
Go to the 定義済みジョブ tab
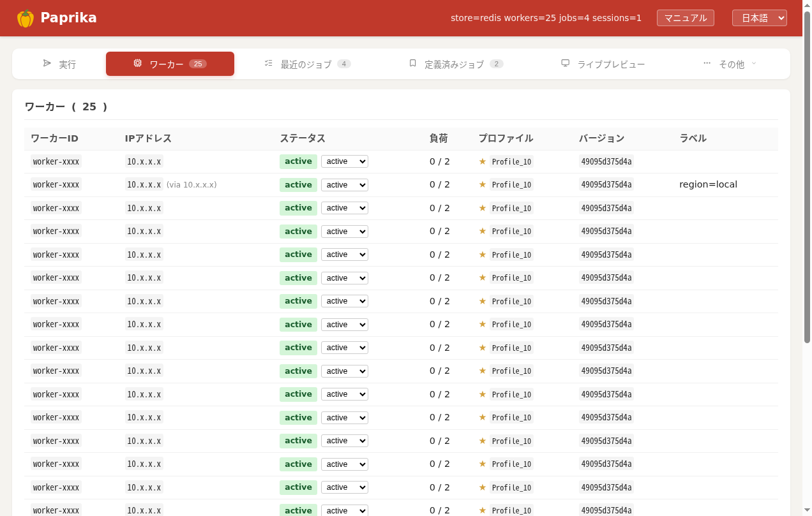tap(456, 64)
